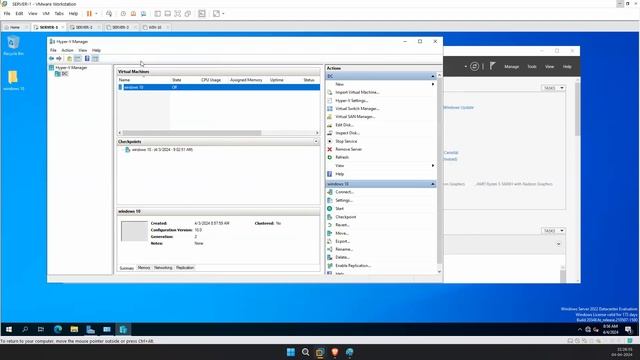This screenshot has height=360, width=640.
Task: Open Manage menu in Server Manager
Action: [x=511, y=67]
